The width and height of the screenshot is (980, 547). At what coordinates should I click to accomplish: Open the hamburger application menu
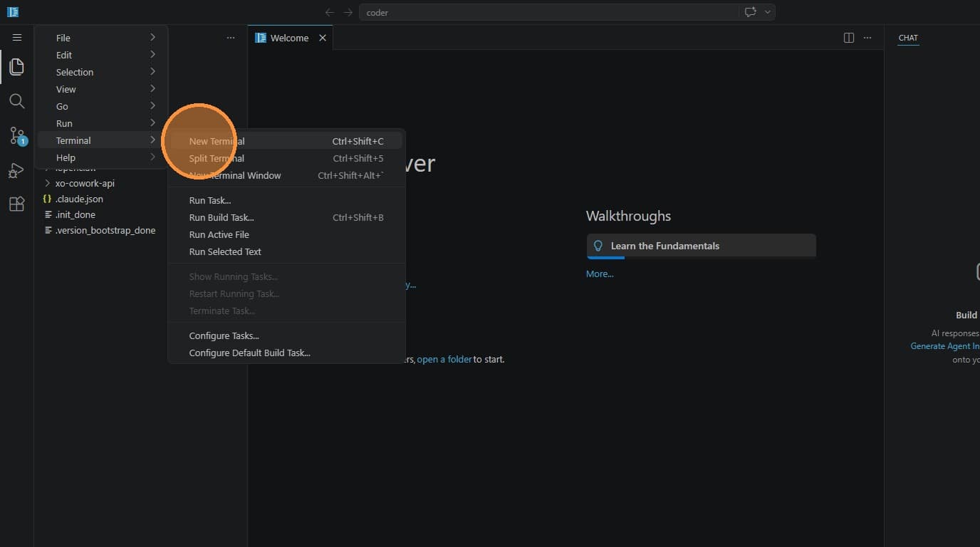pos(17,38)
